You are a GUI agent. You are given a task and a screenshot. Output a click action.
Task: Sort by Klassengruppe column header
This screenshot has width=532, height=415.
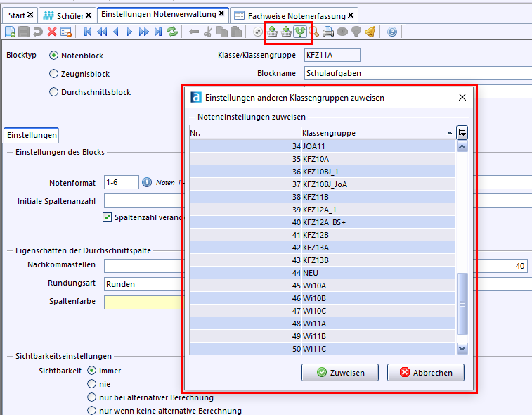(377, 133)
